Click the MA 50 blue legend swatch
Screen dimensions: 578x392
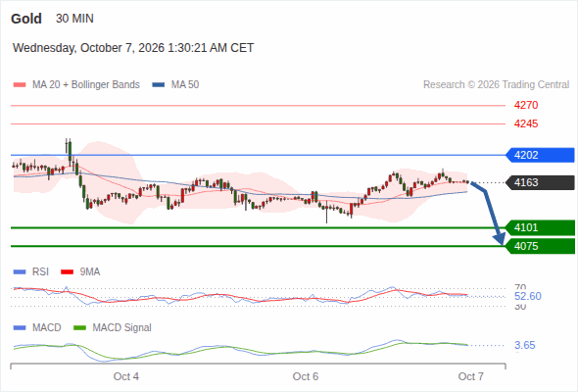[x=159, y=85]
